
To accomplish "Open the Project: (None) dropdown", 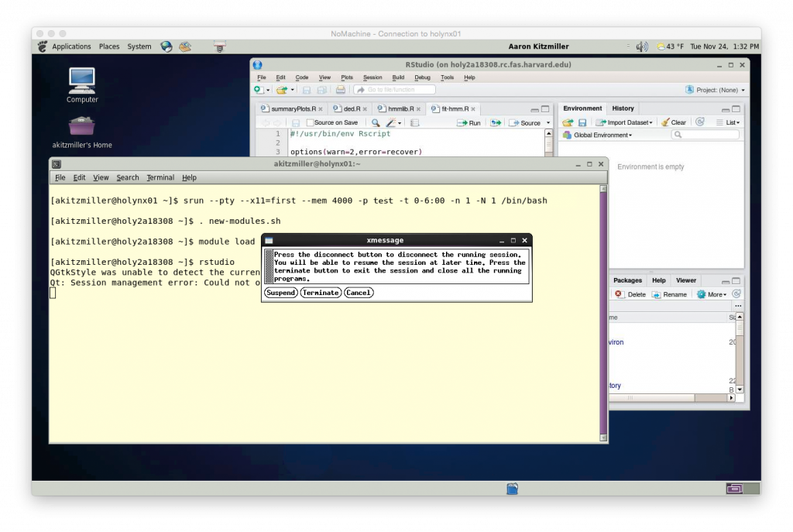I will pyautogui.click(x=716, y=90).
